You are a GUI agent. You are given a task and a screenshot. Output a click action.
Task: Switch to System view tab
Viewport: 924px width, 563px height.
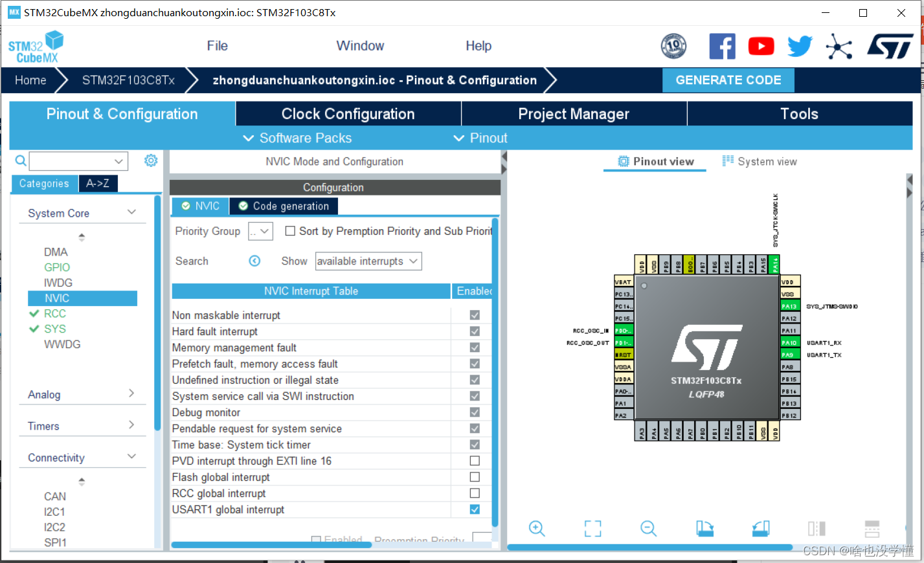click(x=760, y=162)
